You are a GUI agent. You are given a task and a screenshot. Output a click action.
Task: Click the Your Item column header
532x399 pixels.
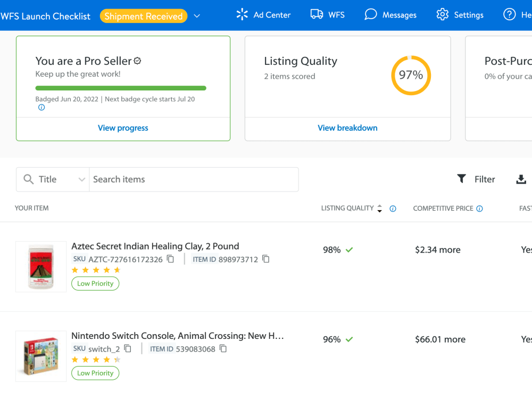(31, 208)
